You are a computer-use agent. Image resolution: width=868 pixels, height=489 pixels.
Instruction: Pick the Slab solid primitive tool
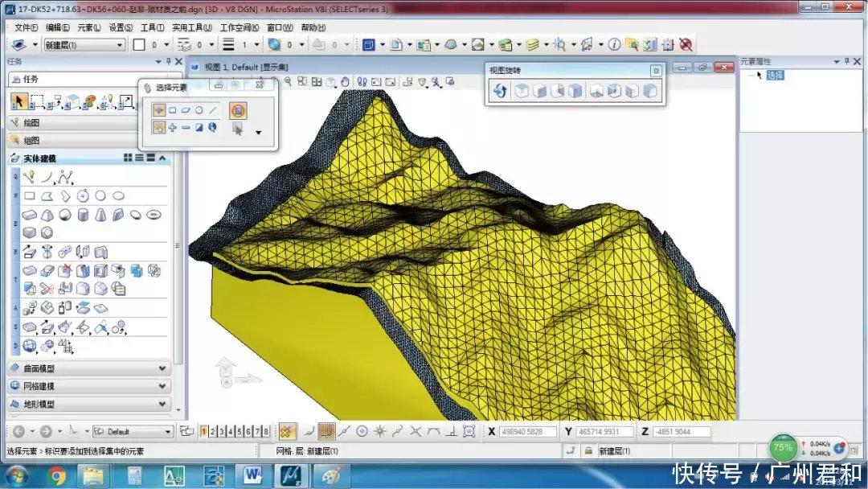pos(30,214)
